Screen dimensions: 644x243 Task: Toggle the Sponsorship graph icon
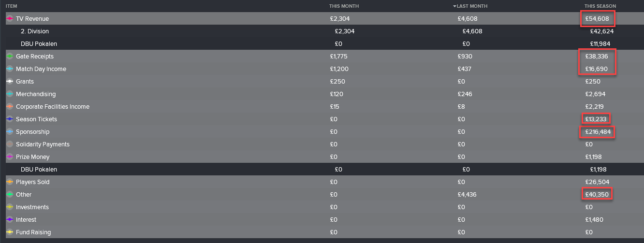pos(10,132)
